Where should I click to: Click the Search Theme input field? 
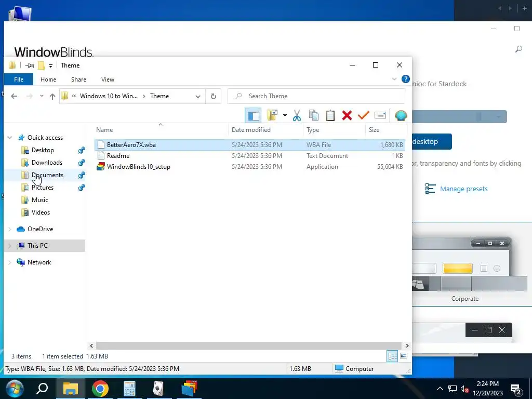click(x=316, y=96)
